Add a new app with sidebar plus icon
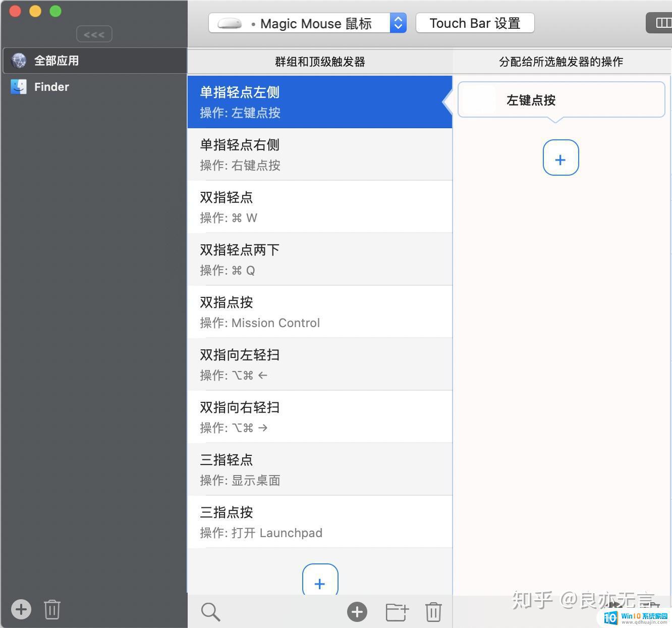Image resolution: width=672 pixels, height=628 pixels. (21, 609)
